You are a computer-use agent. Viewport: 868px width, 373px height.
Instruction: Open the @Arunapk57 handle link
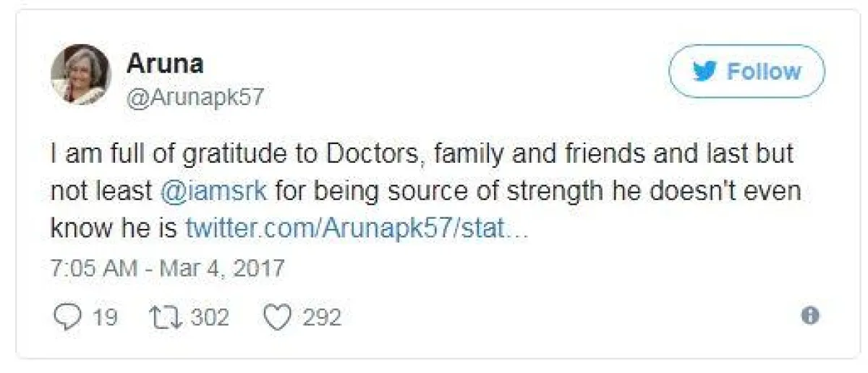pyautogui.click(x=195, y=97)
